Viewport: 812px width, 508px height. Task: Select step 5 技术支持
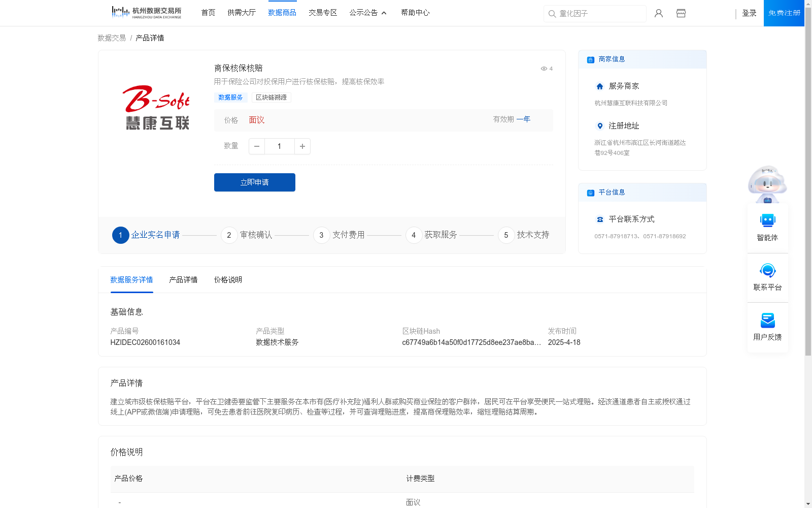pyautogui.click(x=524, y=235)
